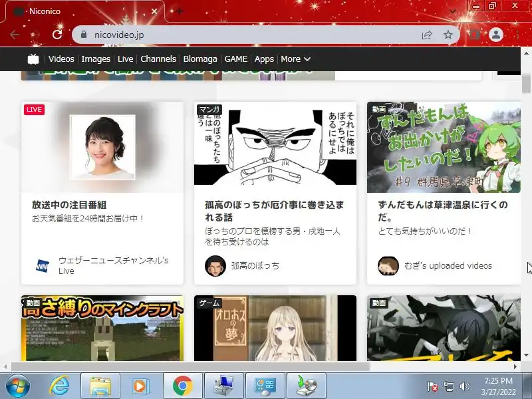
Task: Open Windows Explorer folder taskbar icon
Action: (x=100, y=386)
